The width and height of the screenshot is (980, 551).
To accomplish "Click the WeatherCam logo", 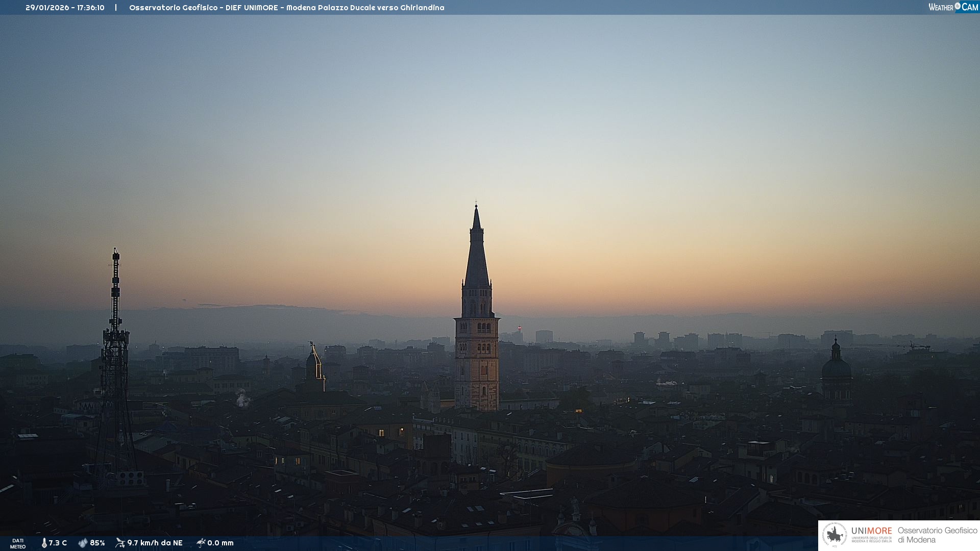I will (x=953, y=7).
